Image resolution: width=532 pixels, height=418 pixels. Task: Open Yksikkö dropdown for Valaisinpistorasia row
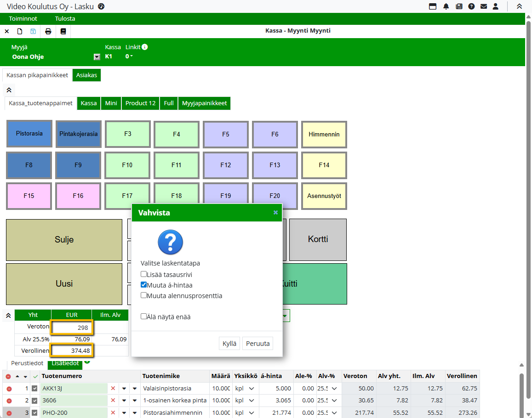(252, 389)
